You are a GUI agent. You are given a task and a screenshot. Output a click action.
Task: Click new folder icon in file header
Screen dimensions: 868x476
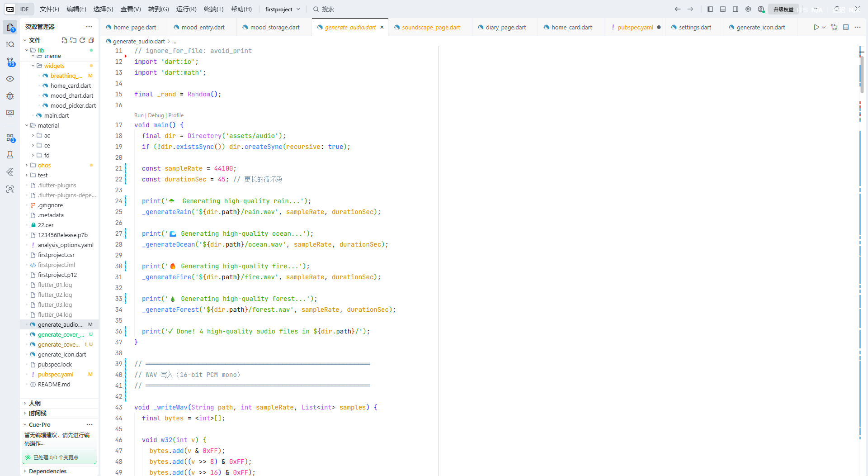pos(73,40)
